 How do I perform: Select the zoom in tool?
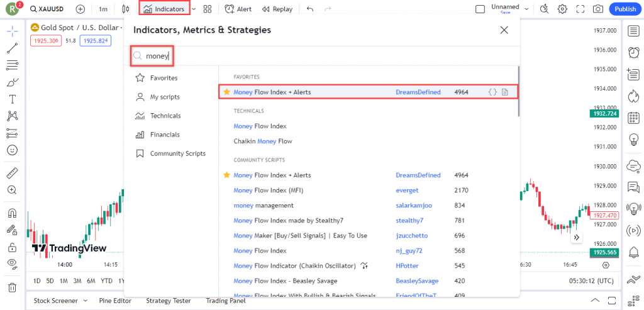pos(13,190)
